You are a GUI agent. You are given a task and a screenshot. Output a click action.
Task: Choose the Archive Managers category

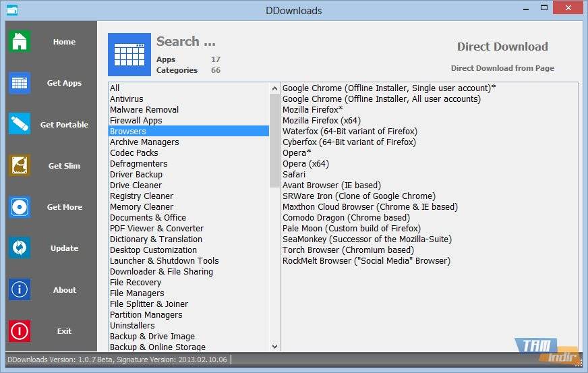pyautogui.click(x=144, y=142)
